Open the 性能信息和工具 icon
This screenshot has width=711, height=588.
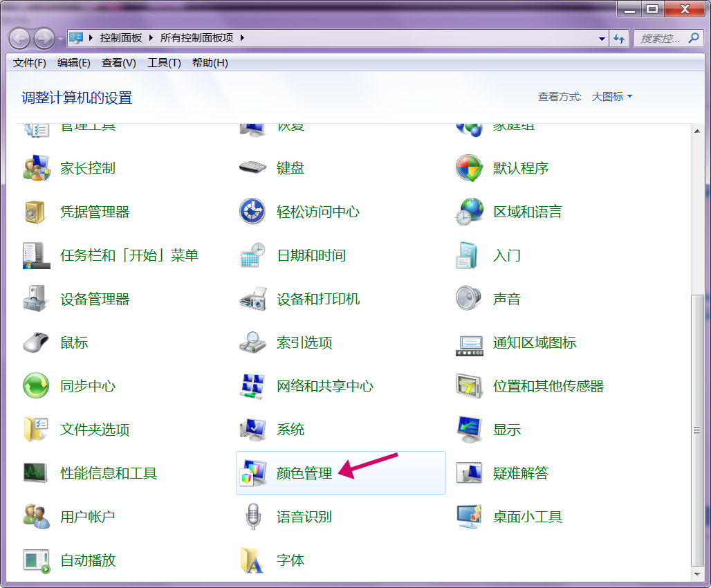(35, 472)
